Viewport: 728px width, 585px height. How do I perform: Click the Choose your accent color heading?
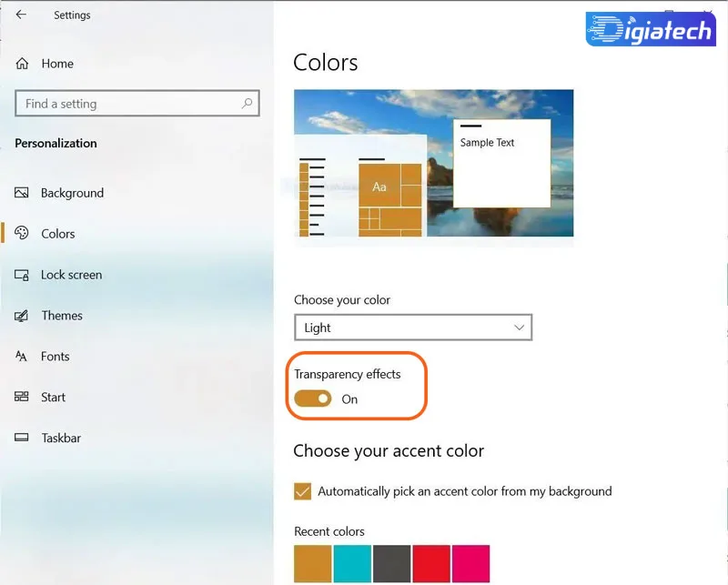389,451
